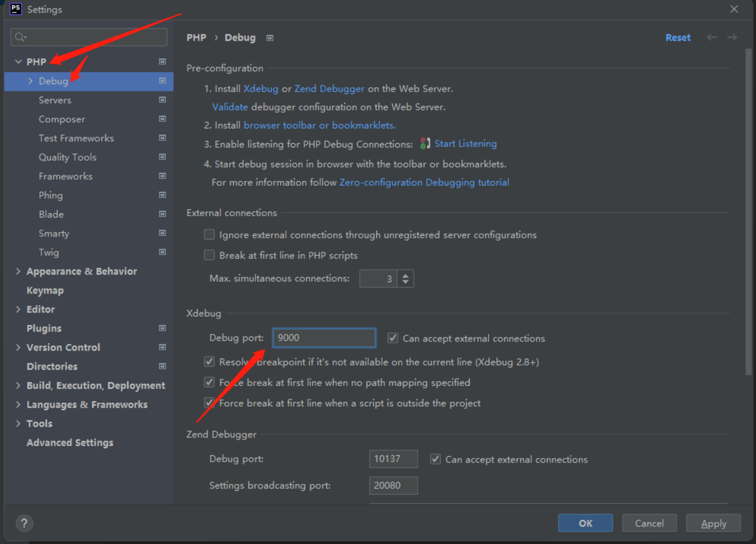Open the PHP breadcrumb at the top

click(196, 38)
